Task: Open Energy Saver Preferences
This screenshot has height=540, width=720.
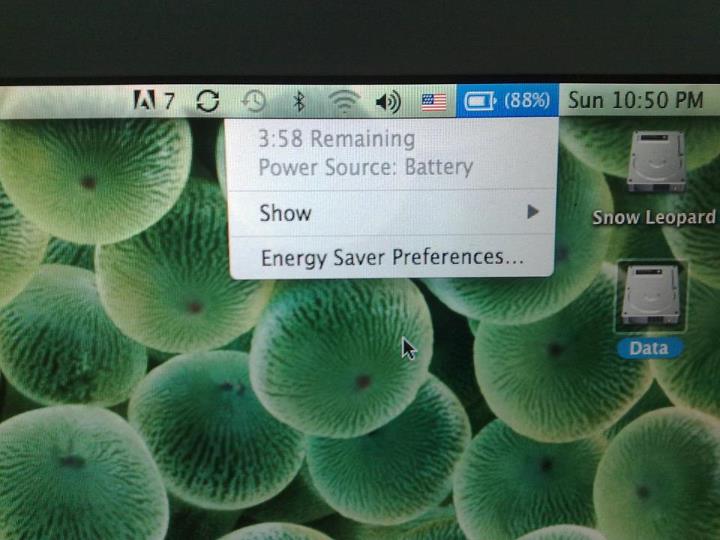Action: point(391,258)
